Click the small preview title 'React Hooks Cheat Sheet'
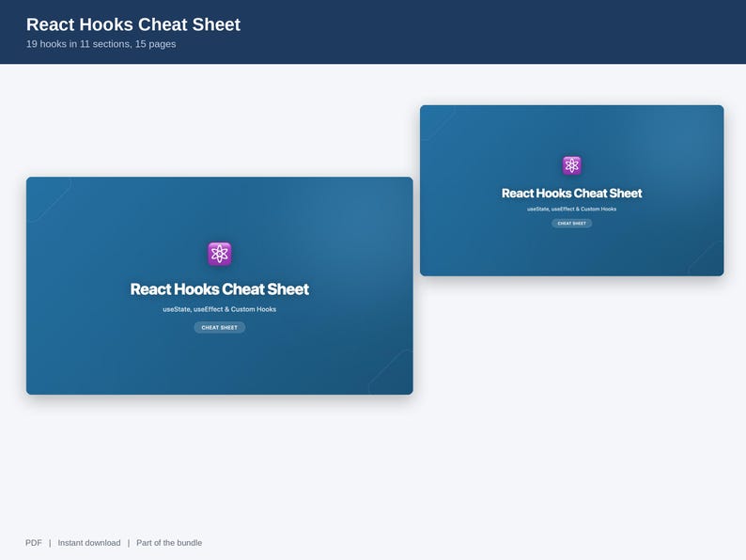 coord(571,194)
